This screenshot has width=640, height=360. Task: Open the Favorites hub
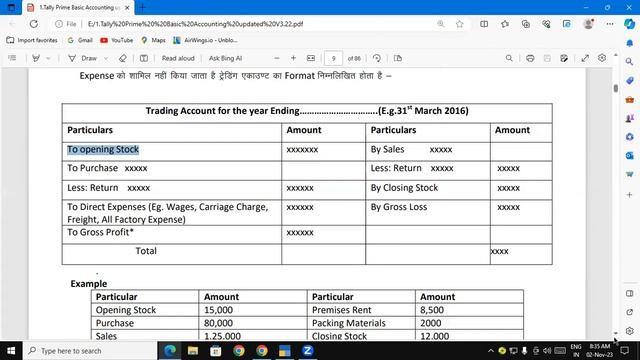(505, 24)
